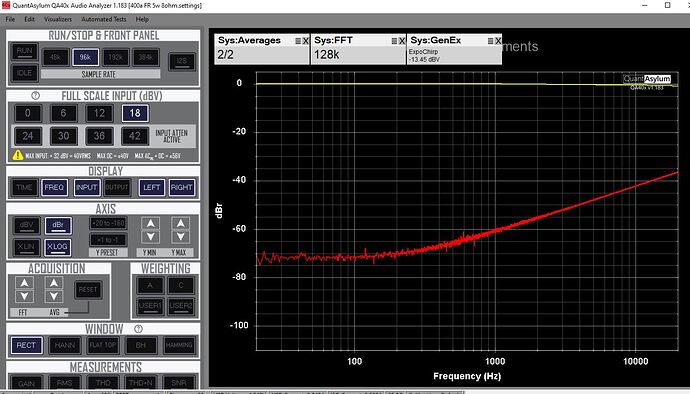Open the Sys:FFT box menu icon
The height and width of the screenshot is (394, 690).
(x=394, y=41)
